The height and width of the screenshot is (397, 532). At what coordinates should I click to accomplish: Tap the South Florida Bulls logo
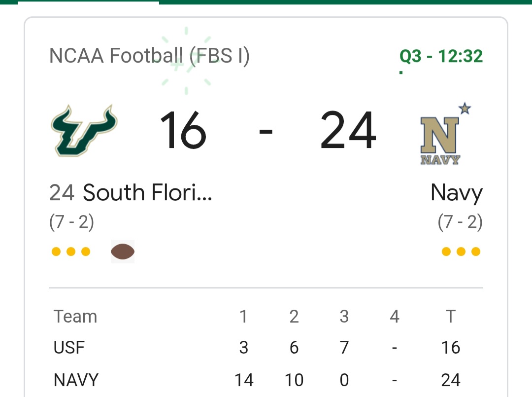click(84, 131)
